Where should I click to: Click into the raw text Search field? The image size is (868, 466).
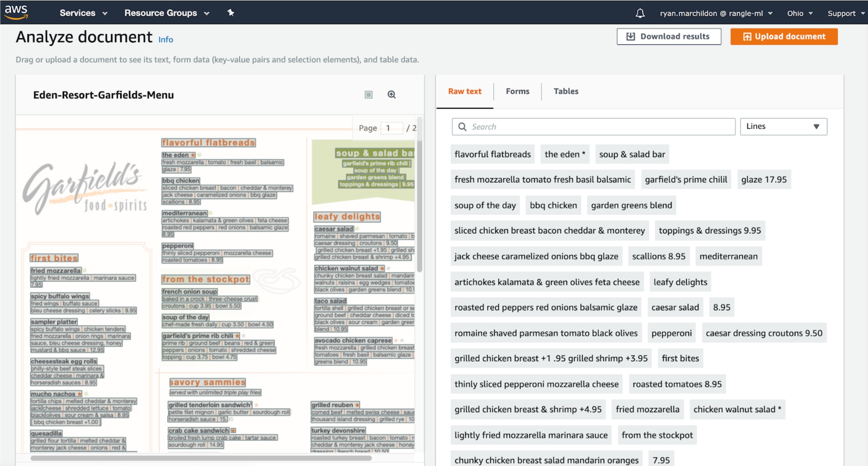coord(593,127)
